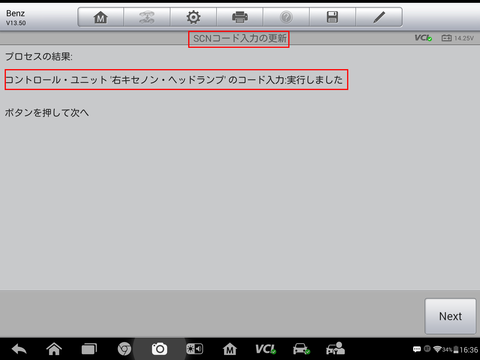Image resolution: width=480 pixels, height=360 pixels.
Task: Tap the Wi-Fi status icon
Action: 437,349
